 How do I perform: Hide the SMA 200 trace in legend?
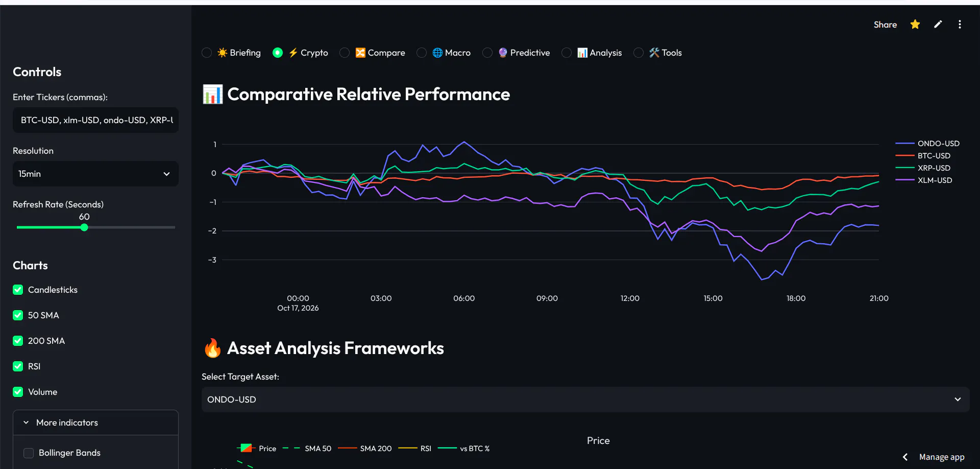(365, 449)
